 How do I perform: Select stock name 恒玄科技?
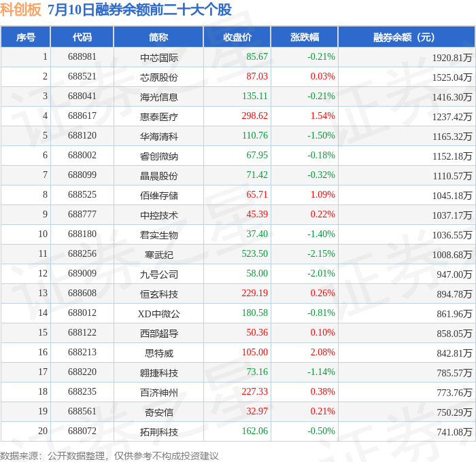tap(158, 294)
